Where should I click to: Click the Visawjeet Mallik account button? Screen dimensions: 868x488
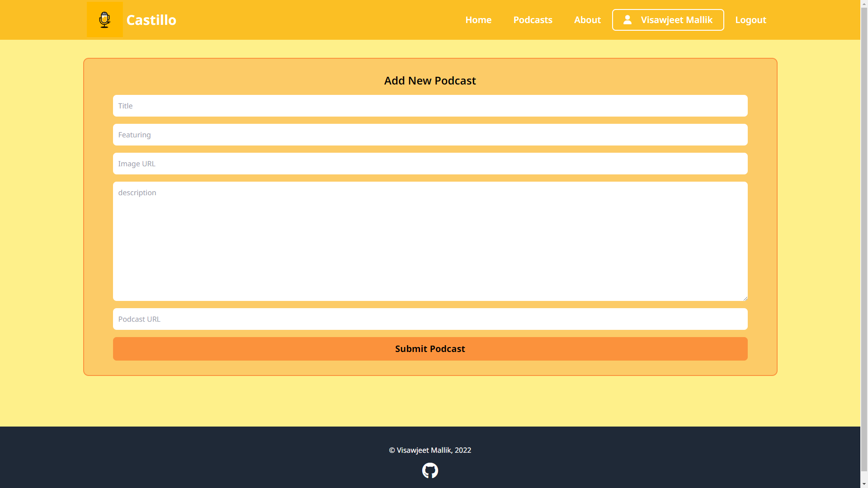pos(668,19)
